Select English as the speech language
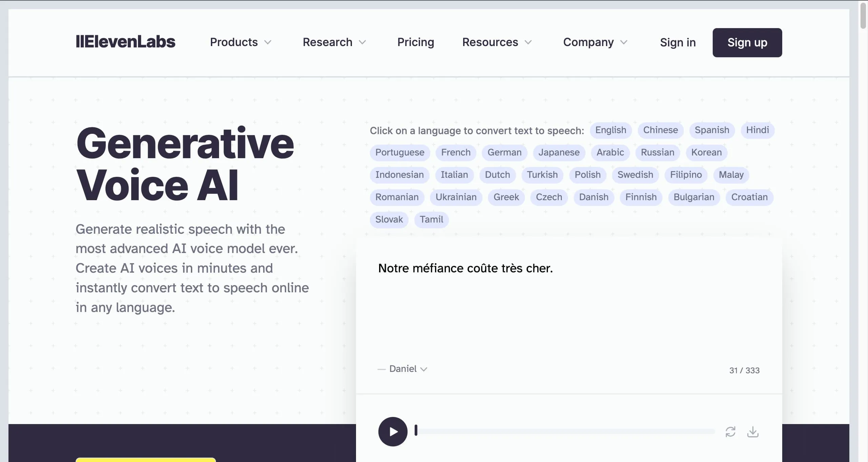This screenshot has width=868, height=462. pyautogui.click(x=610, y=130)
